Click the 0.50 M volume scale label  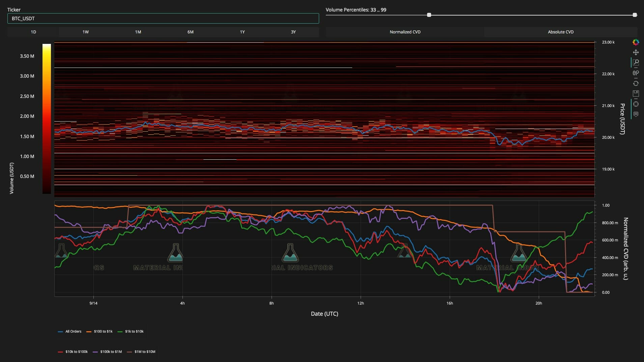point(27,176)
